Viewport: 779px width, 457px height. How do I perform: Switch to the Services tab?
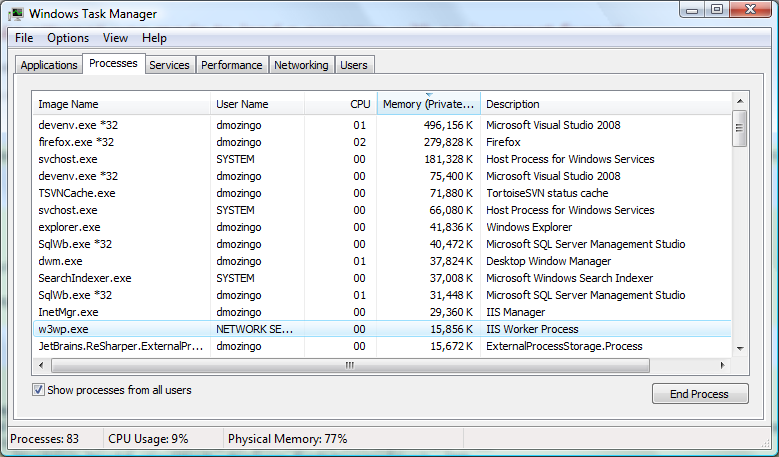click(x=169, y=65)
